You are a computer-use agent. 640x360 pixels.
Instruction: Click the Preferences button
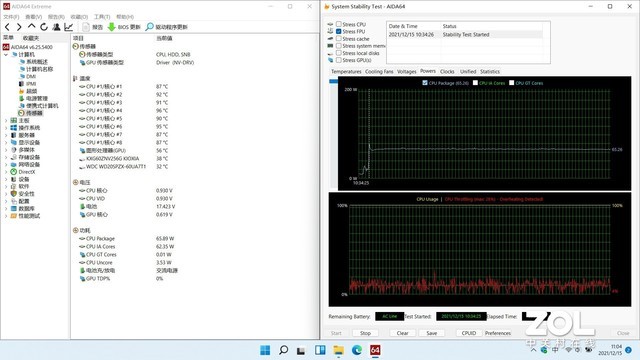[x=498, y=333]
